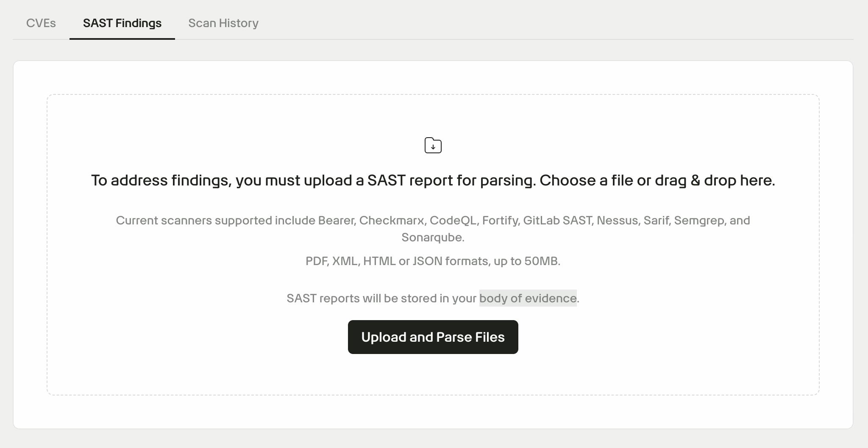This screenshot has width=868, height=448.
Task: Click the supported scanners description text
Action: 433,229
